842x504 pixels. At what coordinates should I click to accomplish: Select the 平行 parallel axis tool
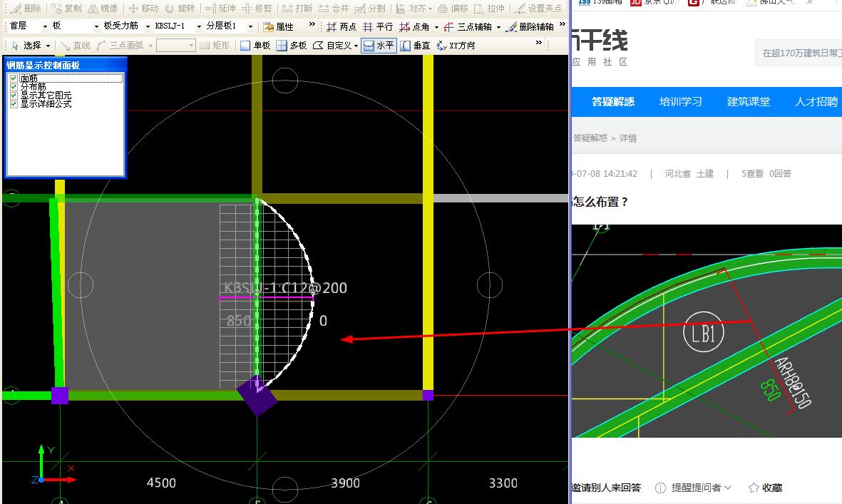click(x=378, y=26)
